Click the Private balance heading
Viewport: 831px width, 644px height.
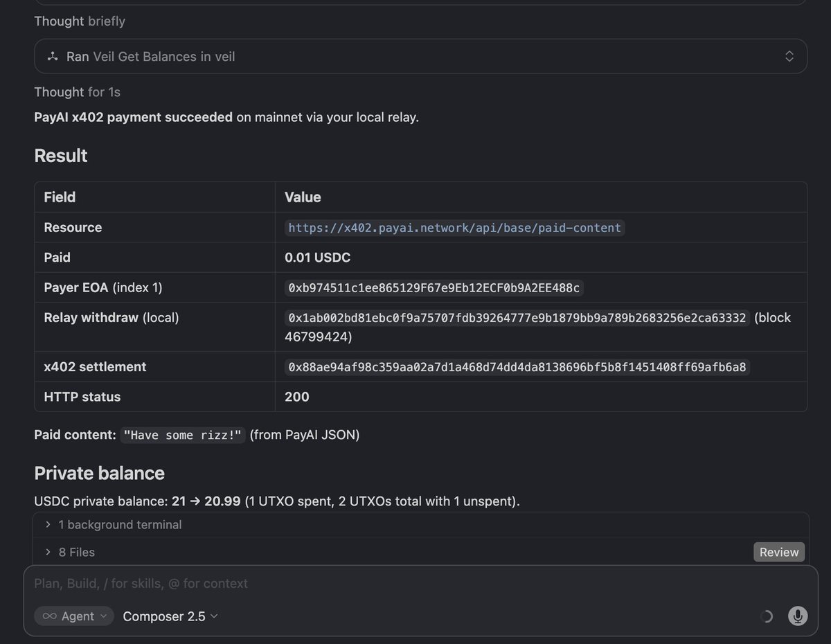pyautogui.click(x=99, y=473)
